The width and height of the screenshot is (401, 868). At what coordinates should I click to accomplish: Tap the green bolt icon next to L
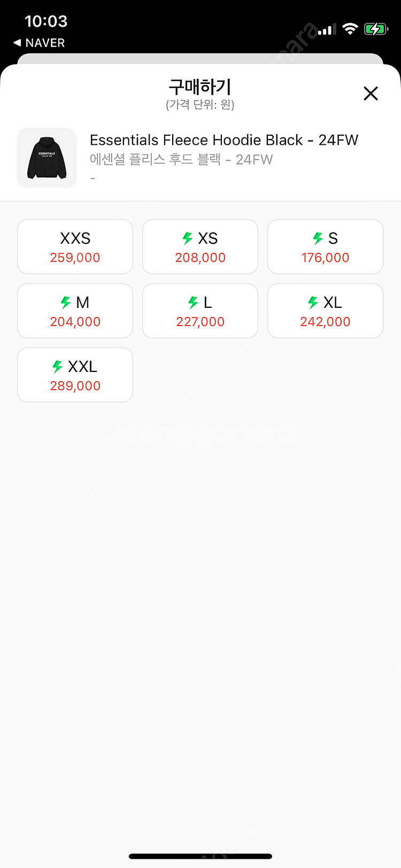(194, 303)
